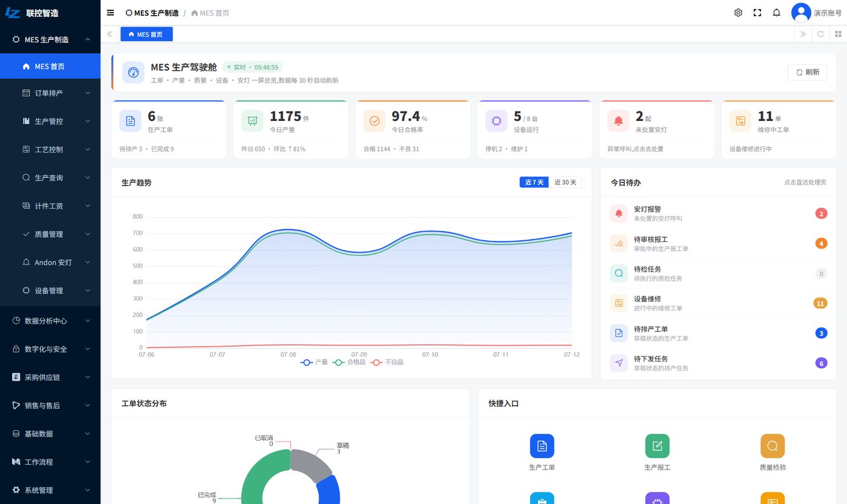Click the 待排产工单 file icon

pyautogui.click(x=618, y=333)
